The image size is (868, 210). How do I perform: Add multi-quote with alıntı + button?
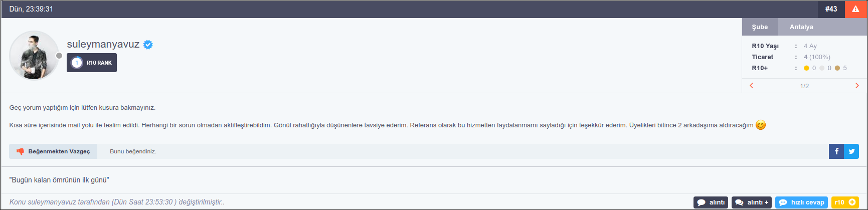tap(752, 202)
